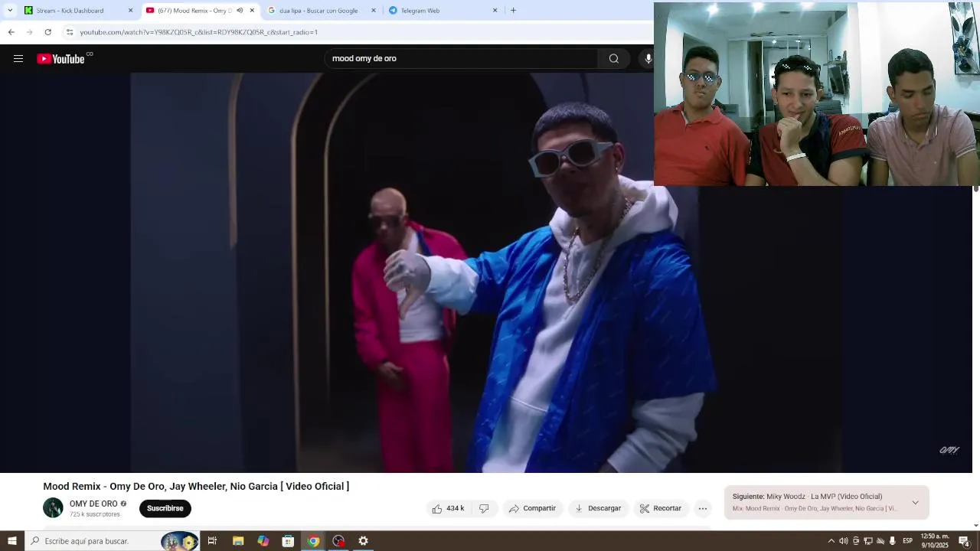Close the Telegram Web tab
The width and height of the screenshot is (980, 551).
(495, 11)
